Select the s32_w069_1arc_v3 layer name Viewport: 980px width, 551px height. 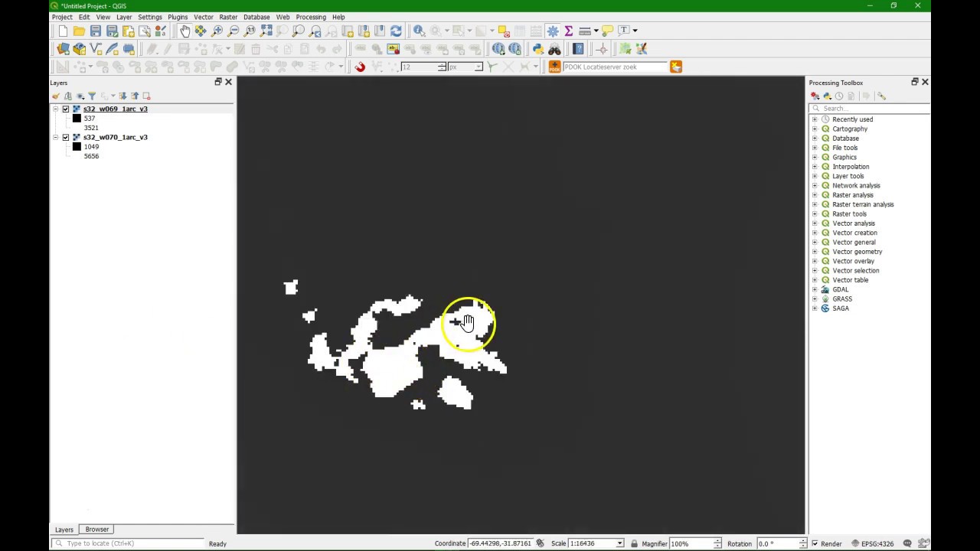(x=116, y=109)
